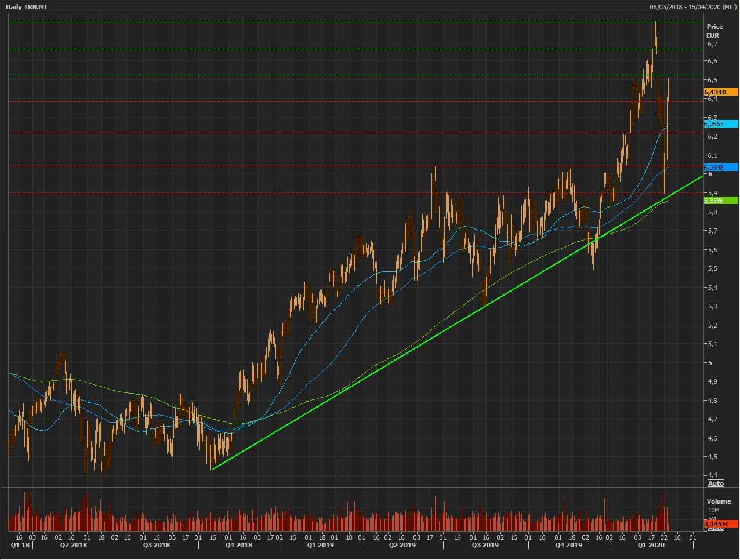Click the chart title Daily TRN.MI

[27, 7]
